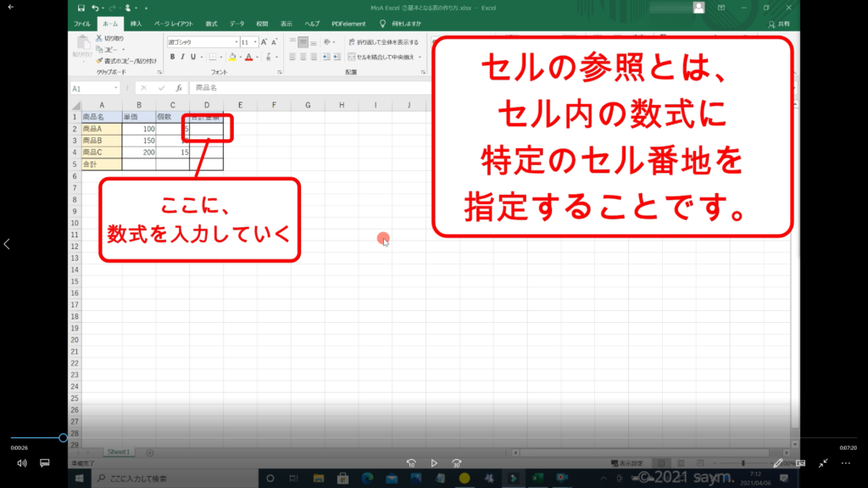Viewport: 868px width, 488px height.
Task: Toggle italic formatting (I)
Action: (183, 57)
